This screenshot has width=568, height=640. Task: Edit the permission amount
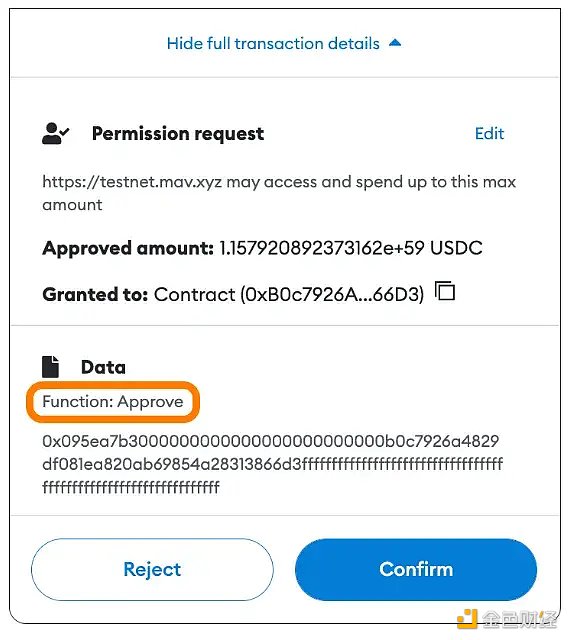pos(489,133)
